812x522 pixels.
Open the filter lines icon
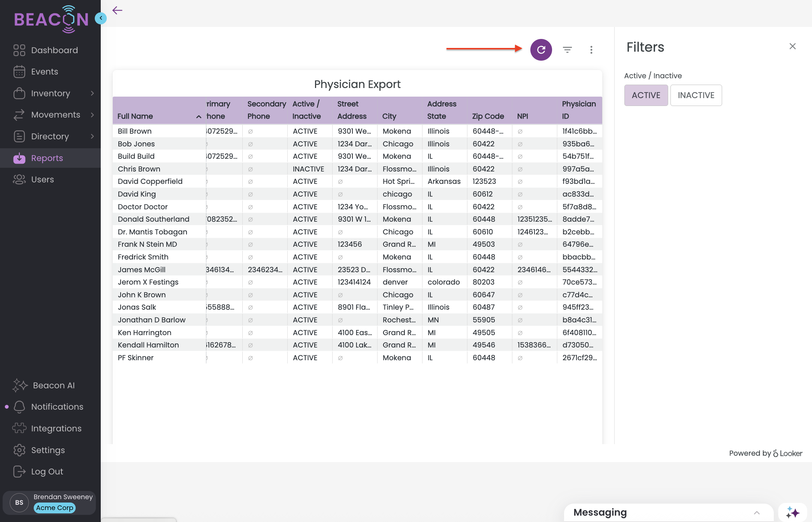tap(567, 50)
